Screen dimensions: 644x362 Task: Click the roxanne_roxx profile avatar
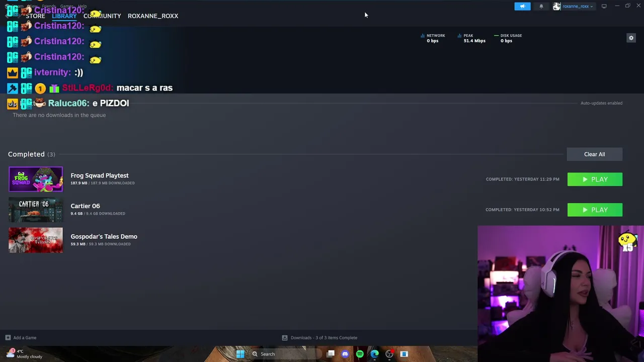[x=556, y=6]
